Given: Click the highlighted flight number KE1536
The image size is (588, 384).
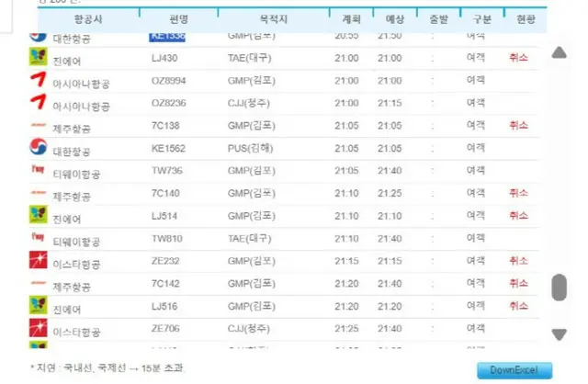Looking at the screenshot, I should (167, 37).
